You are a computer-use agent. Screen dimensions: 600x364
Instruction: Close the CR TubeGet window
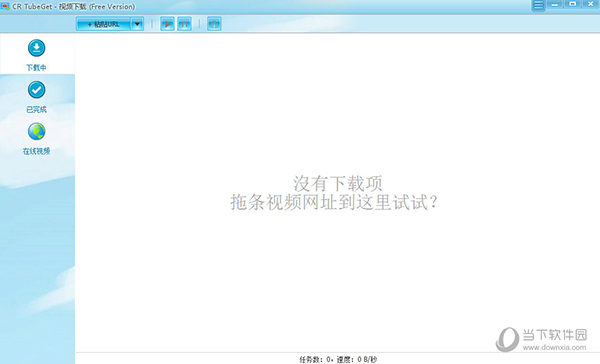(591, 4)
